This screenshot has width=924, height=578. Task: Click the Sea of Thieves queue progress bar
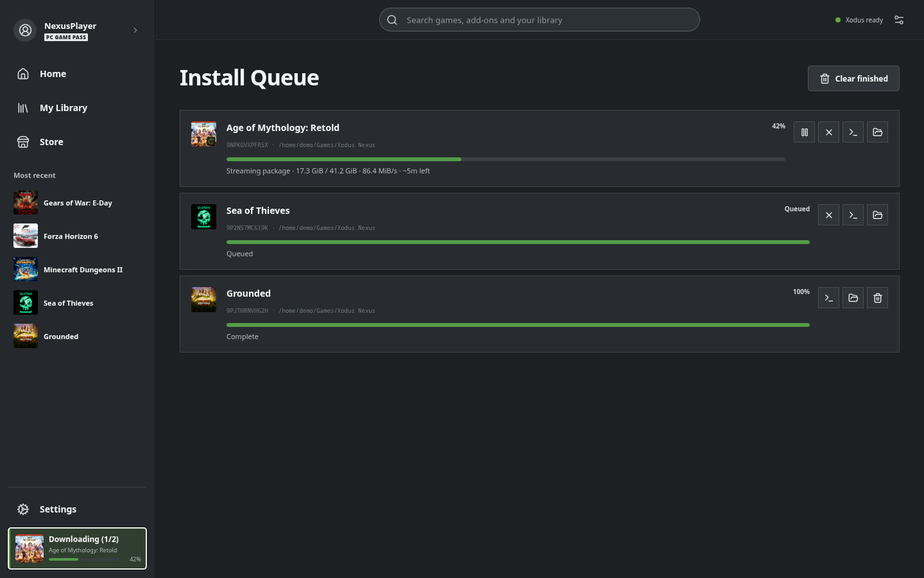click(x=518, y=242)
